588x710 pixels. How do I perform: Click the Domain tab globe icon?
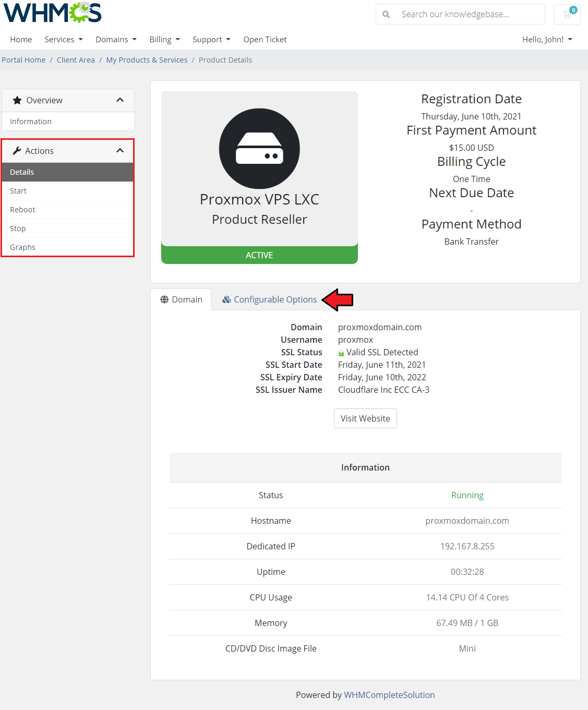pyautogui.click(x=164, y=299)
